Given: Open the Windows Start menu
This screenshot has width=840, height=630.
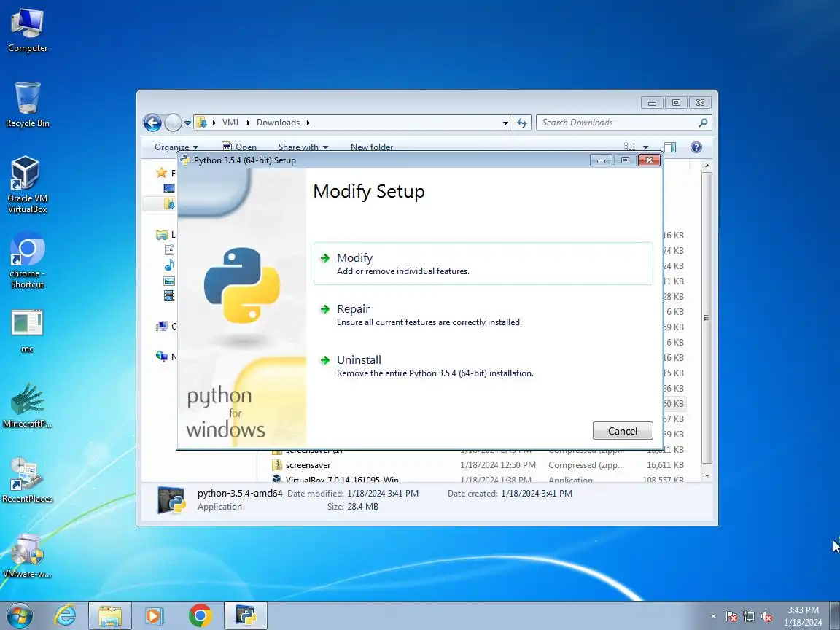Looking at the screenshot, I should click(19, 615).
